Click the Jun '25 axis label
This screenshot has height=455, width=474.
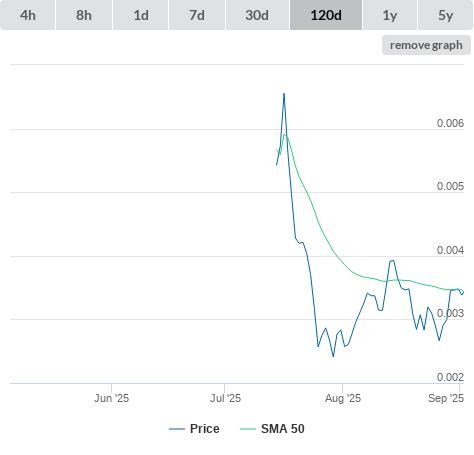coord(111,398)
